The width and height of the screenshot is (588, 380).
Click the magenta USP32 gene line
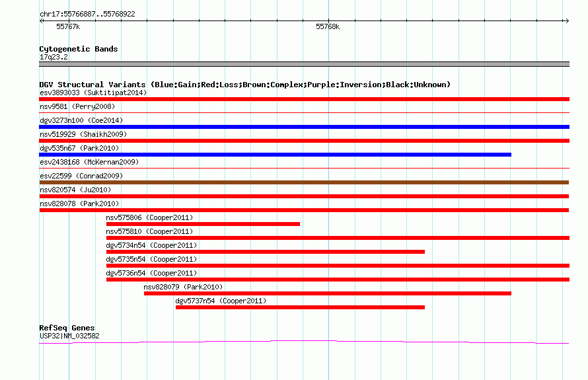(x=304, y=342)
